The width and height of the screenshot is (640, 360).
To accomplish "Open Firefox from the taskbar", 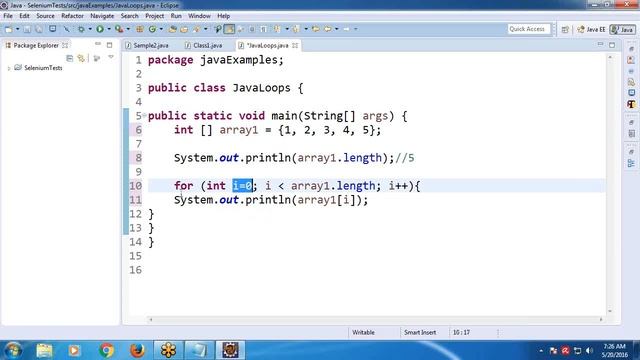I will tap(137, 350).
